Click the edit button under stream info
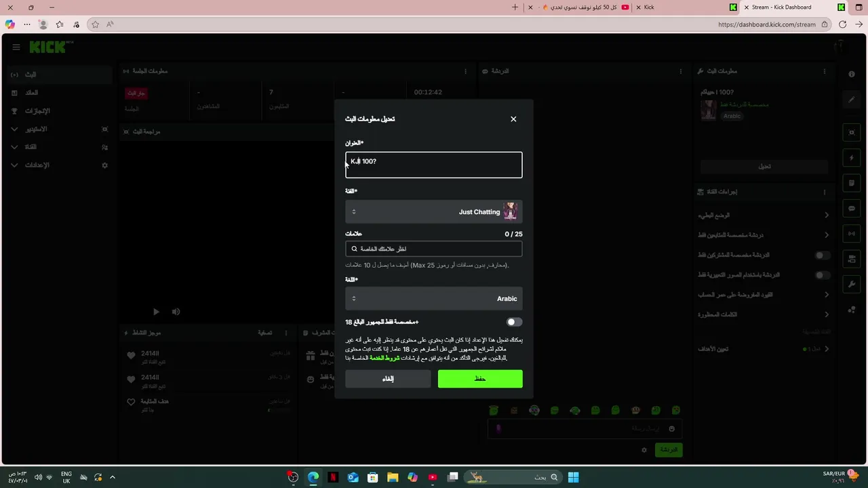The width and height of the screenshot is (868, 488). (764, 167)
